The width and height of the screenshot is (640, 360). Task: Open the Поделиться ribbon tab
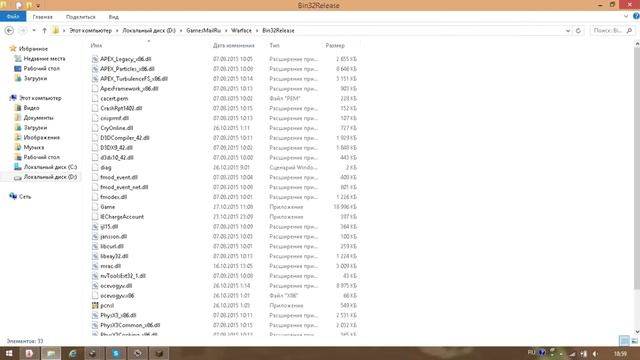tap(80, 17)
